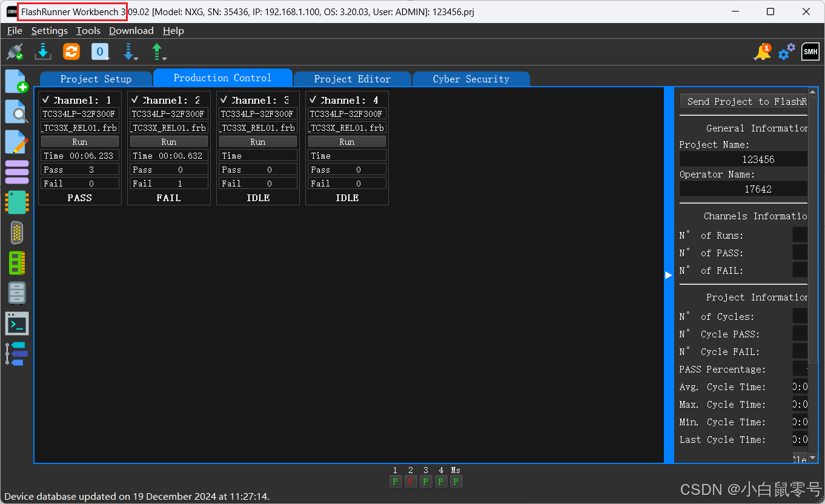Open the serial connector panel icon

tap(16, 233)
